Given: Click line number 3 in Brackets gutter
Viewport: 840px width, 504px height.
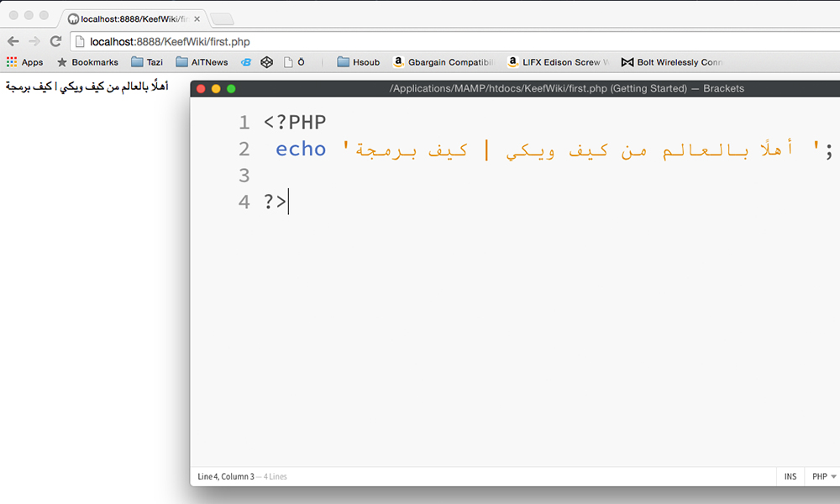Looking at the screenshot, I should 244,176.
